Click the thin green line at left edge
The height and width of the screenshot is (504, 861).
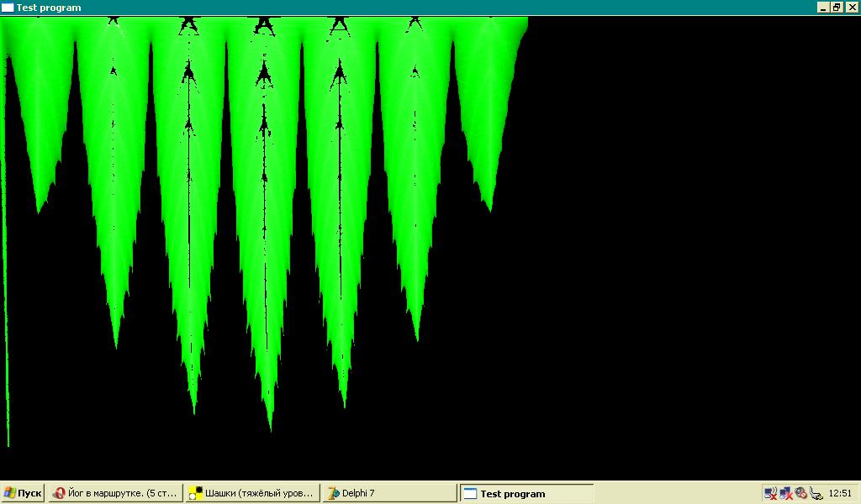point(8,336)
